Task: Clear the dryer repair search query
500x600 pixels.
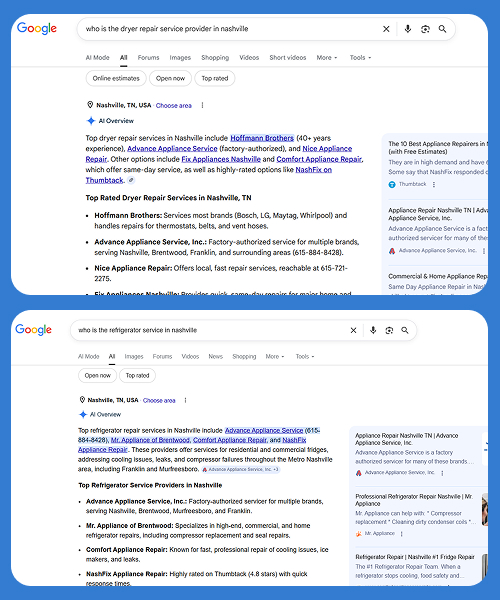Action: 386,29
